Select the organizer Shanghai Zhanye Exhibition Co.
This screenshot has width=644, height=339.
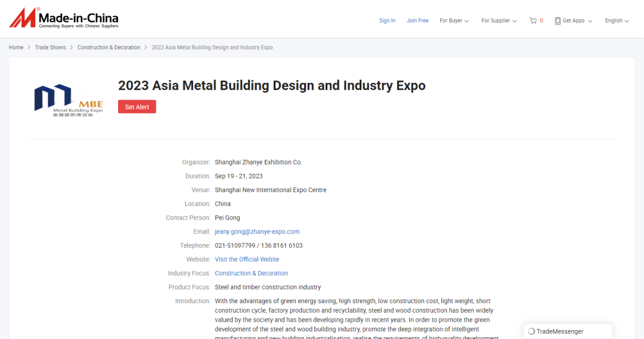coord(258,162)
